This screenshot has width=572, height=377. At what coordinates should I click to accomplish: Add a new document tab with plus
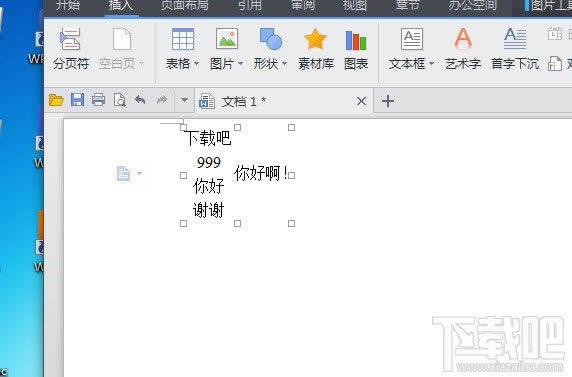[x=388, y=101]
